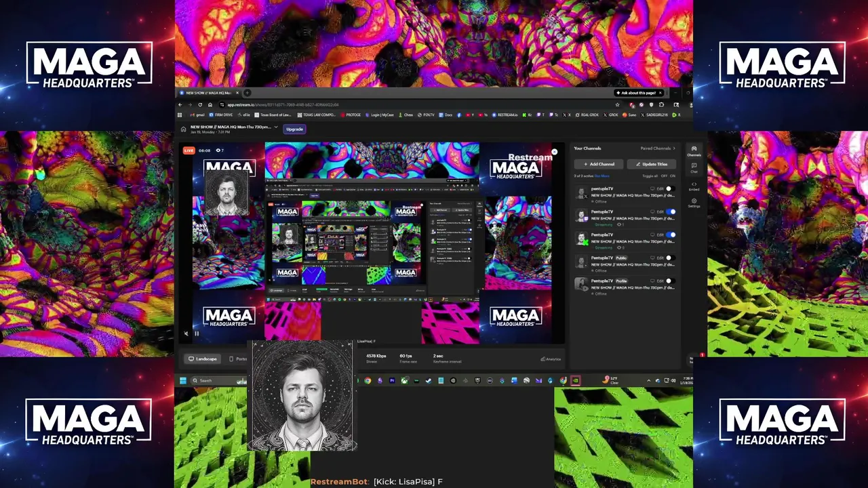Open the Facebook bookmark icon
Viewport: 868px width, 488px height.
pyautogui.click(x=459, y=115)
